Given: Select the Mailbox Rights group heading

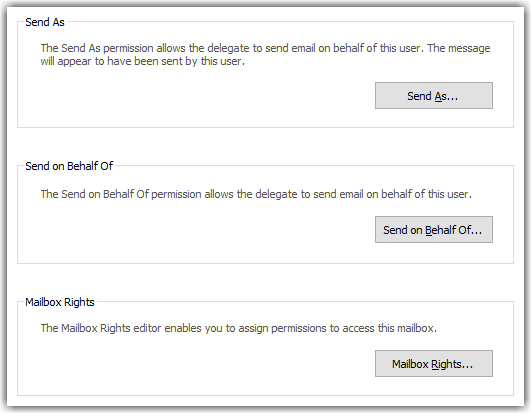Looking at the screenshot, I should [x=60, y=302].
